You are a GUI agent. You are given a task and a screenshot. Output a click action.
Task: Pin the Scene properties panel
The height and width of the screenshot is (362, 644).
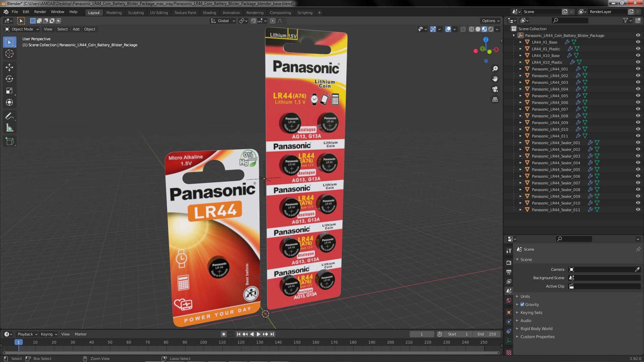tap(638, 249)
